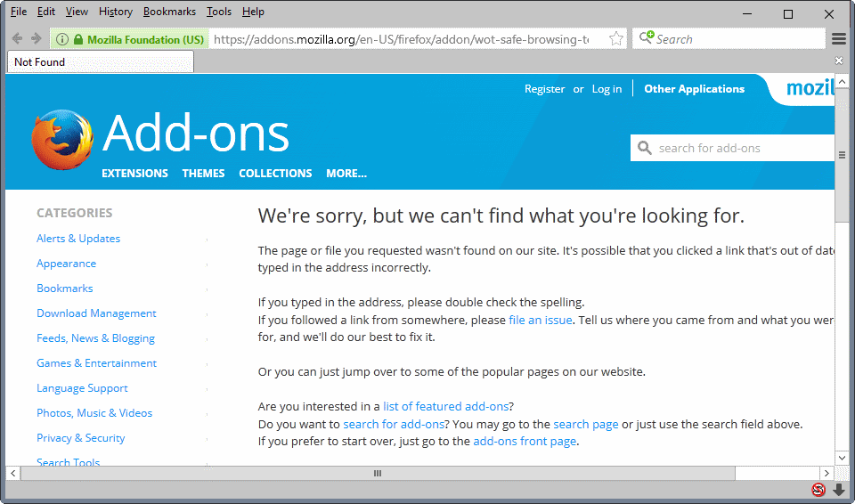Click the red blocked icon in status bar
The width and height of the screenshot is (855, 504).
pos(818,489)
